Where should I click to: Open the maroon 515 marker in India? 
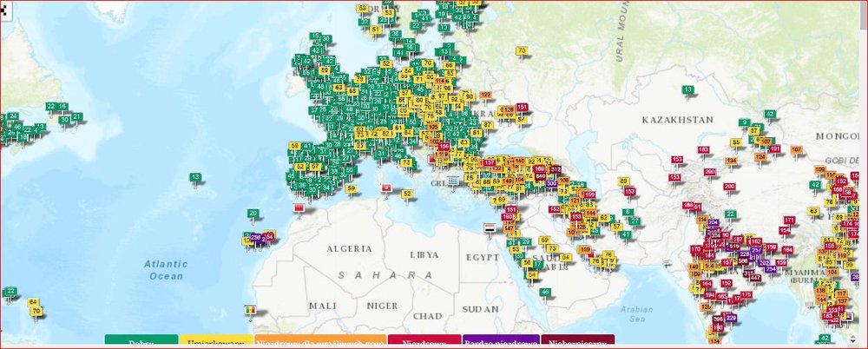[734, 246]
